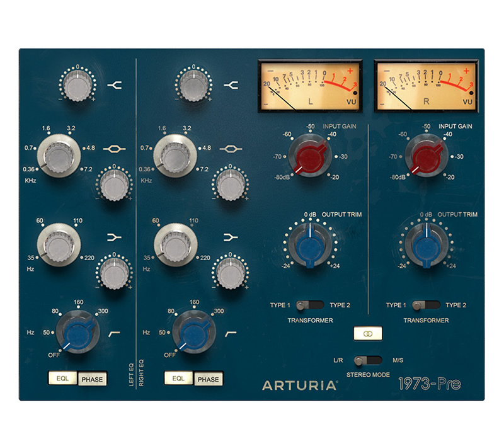Click the -20 mark on R Input Gain
The image size is (504, 439).
click(450, 177)
